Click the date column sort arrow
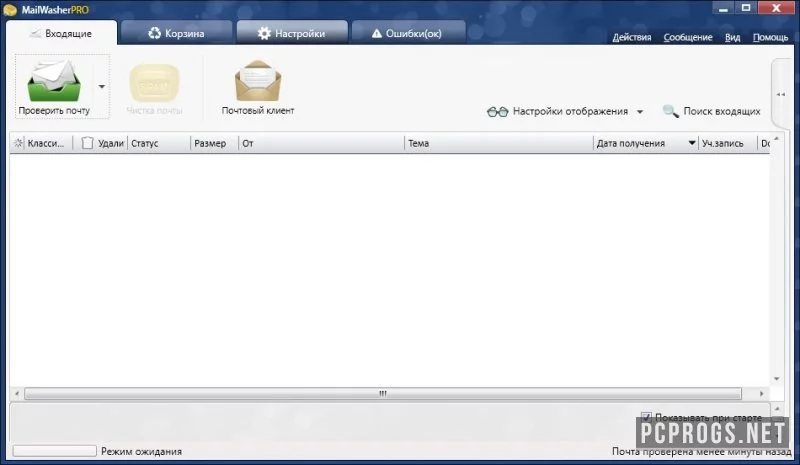800x465 pixels. point(692,143)
